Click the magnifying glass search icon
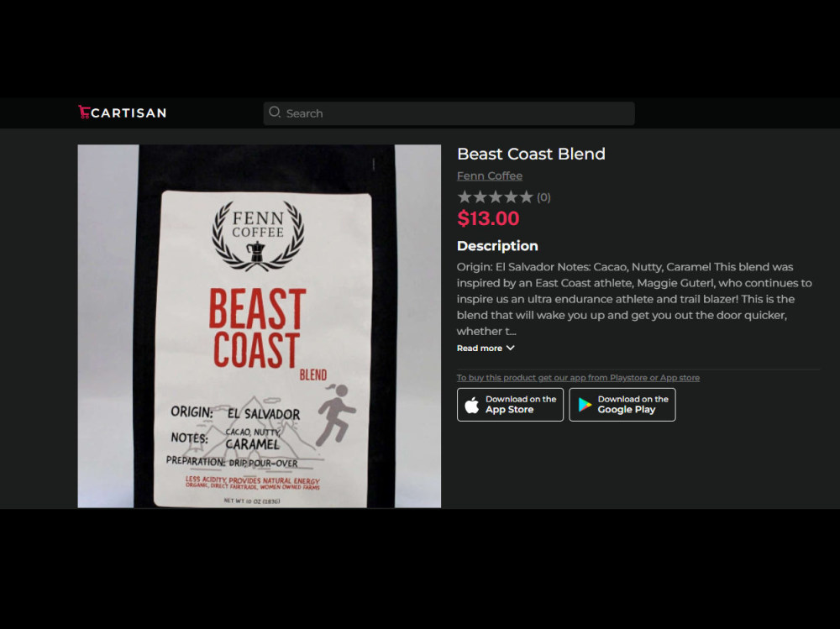Image resolution: width=840 pixels, height=629 pixels. (275, 112)
